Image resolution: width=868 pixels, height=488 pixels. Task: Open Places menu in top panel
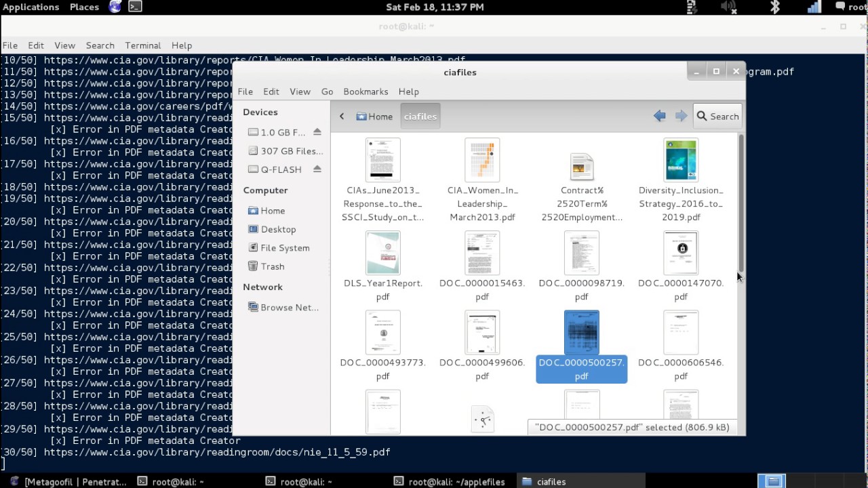(x=84, y=7)
